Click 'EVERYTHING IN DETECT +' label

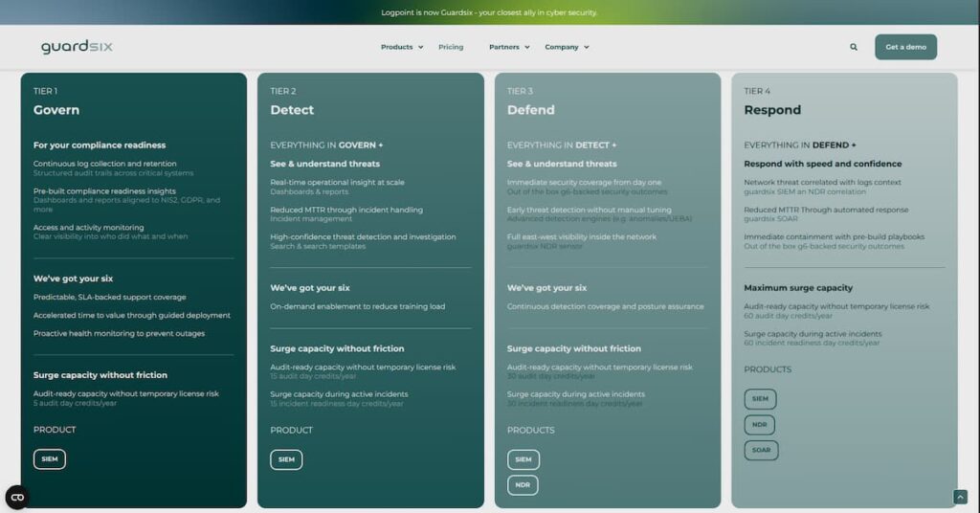561,145
